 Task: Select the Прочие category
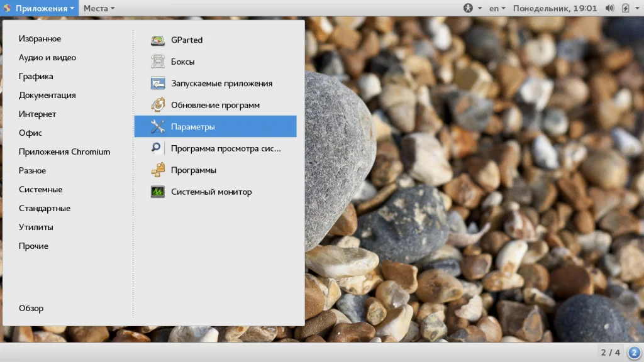coord(33,246)
